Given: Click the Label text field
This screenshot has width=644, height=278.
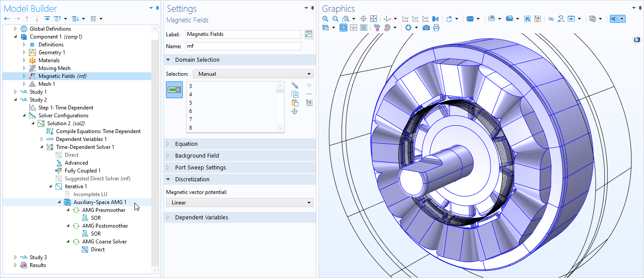Looking at the screenshot, I should (x=243, y=34).
